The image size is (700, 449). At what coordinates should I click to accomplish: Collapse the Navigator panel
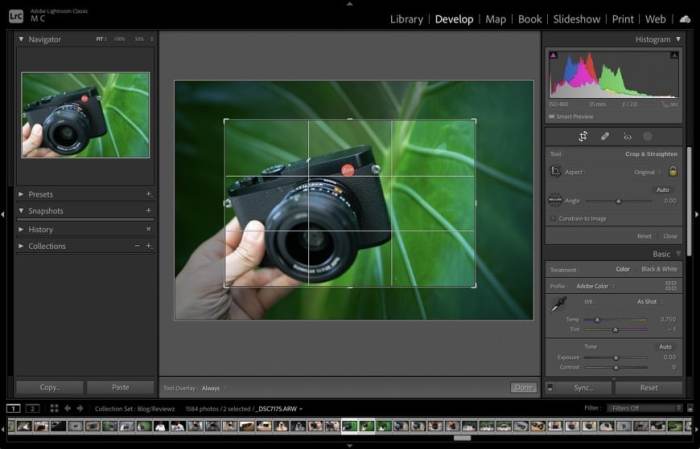coord(21,39)
